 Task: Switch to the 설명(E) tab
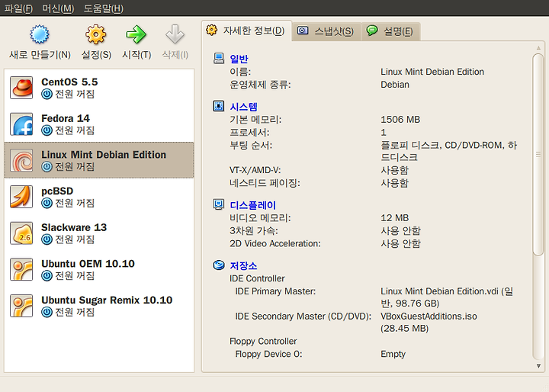(390, 31)
